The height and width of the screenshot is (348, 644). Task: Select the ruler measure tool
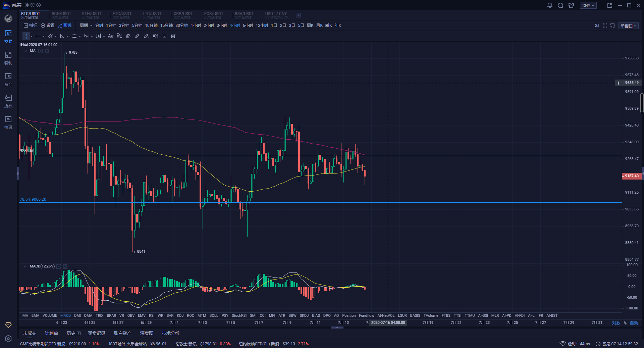(x=137, y=36)
